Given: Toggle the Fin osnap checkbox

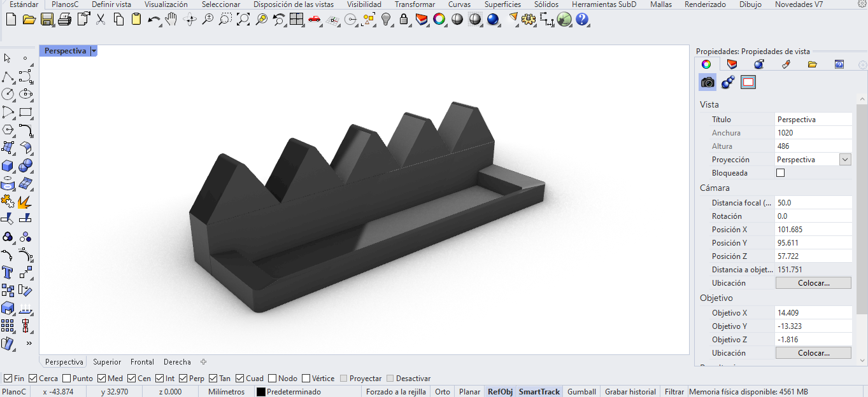Looking at the screenshot, I should [8, 379].
